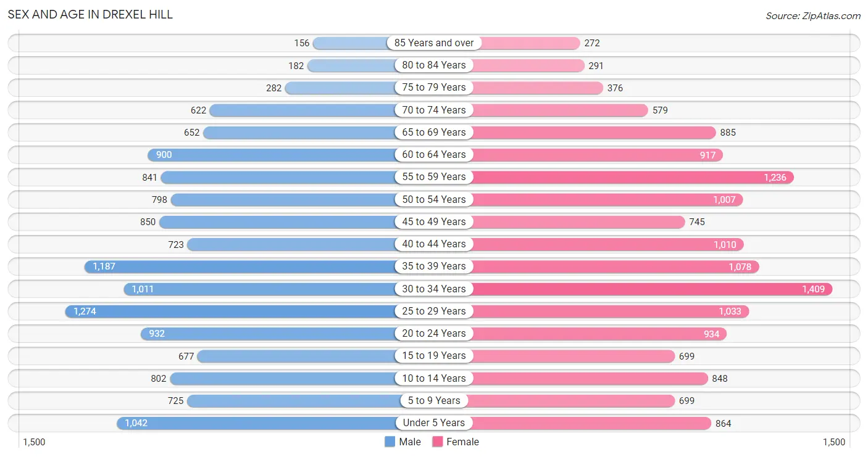Select the 30 to 34 Years label

434,289
